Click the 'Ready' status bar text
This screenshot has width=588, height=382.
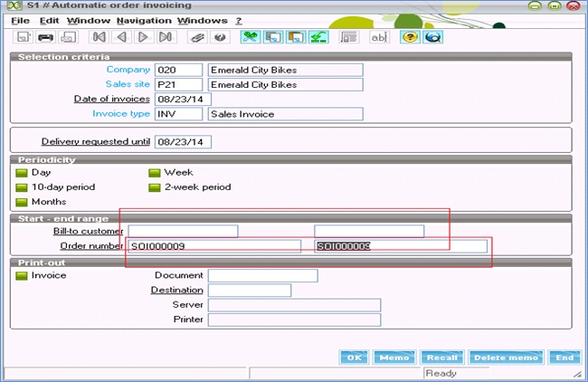(x=441, y=373)
